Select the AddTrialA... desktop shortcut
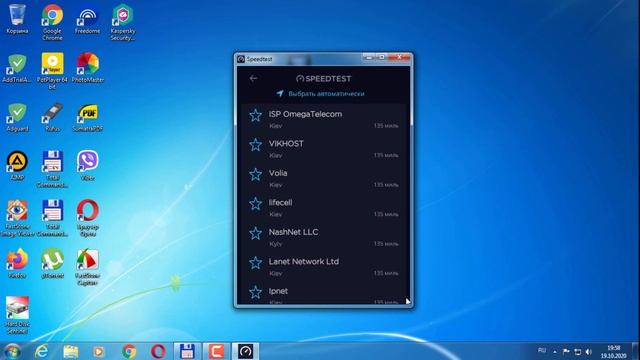 tap(17, 68)
